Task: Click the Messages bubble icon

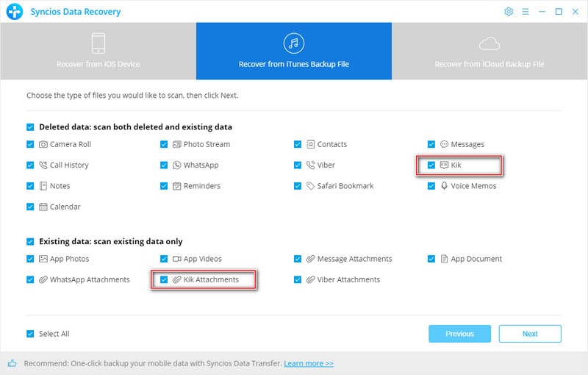Action: (x=444, y=144)
